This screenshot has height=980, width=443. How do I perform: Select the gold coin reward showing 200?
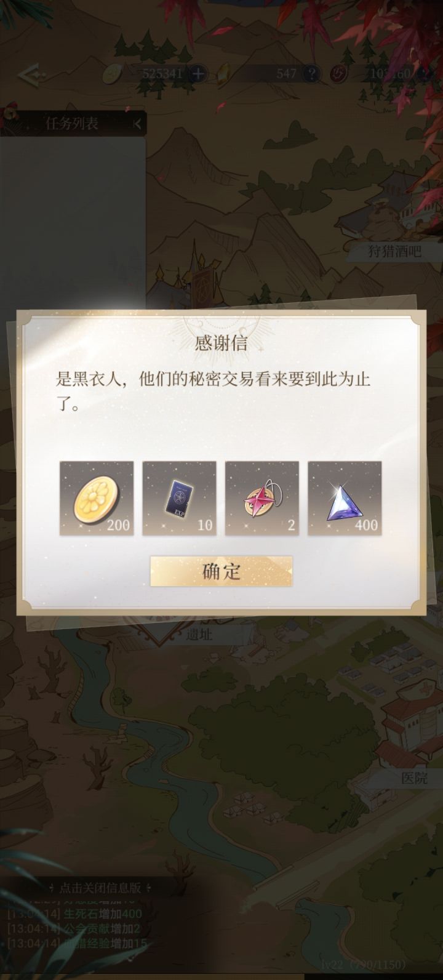click(97, 498)
